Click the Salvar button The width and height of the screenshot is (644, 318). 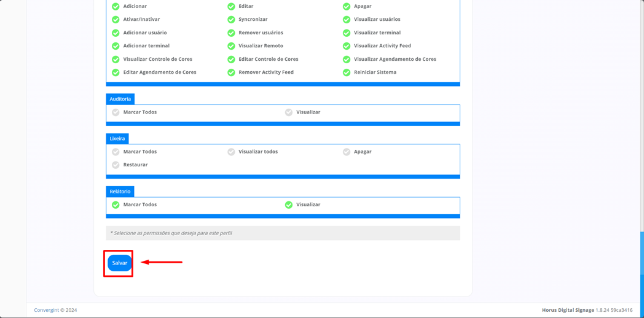tap(119, 263)
